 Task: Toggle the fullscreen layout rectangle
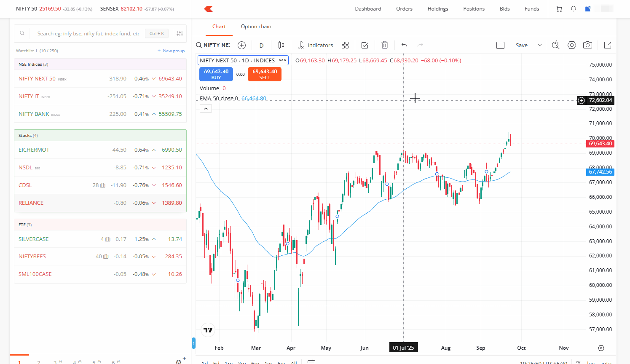500,45
